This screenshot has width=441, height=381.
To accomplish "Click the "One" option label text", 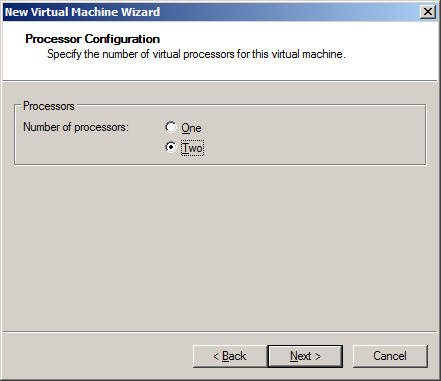I will (x=191, y=128).
